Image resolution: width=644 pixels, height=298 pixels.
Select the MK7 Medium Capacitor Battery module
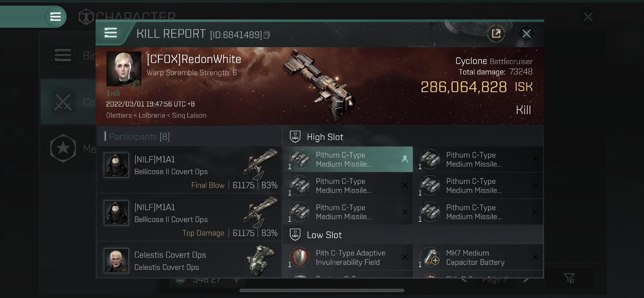tap(478, 258)
